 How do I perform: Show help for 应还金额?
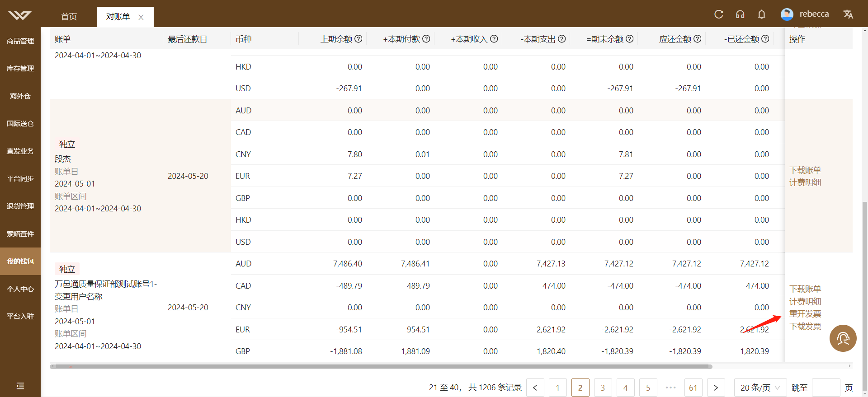(698, 39)
